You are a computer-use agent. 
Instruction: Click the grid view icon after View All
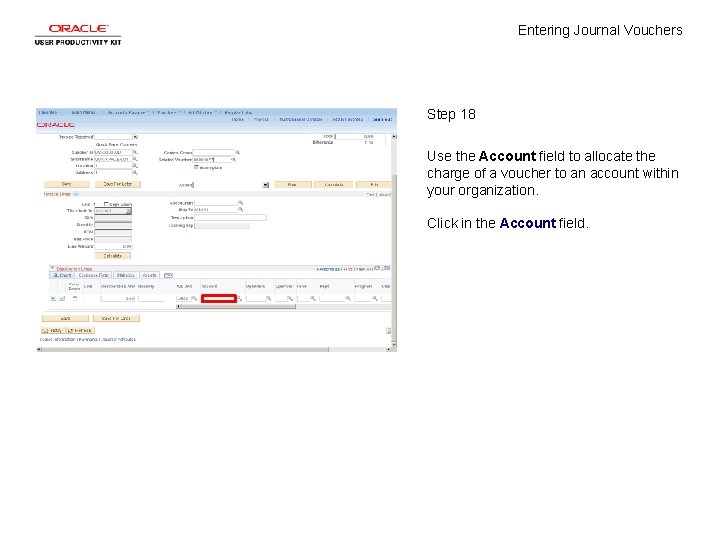(x=377, y=268)
